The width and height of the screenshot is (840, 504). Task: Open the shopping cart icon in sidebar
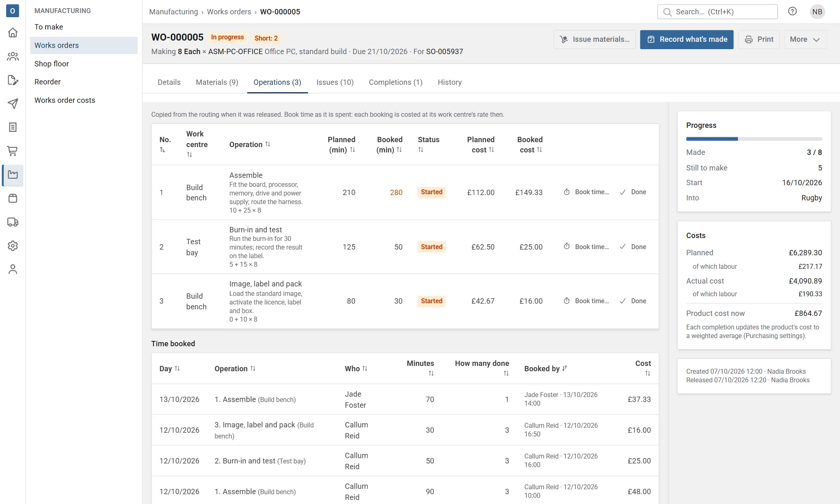point(13,151)
